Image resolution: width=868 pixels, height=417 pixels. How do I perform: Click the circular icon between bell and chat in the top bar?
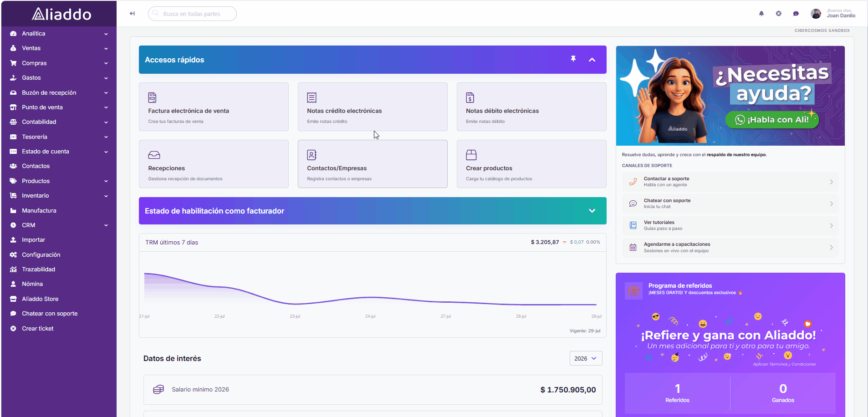point(779,14)
